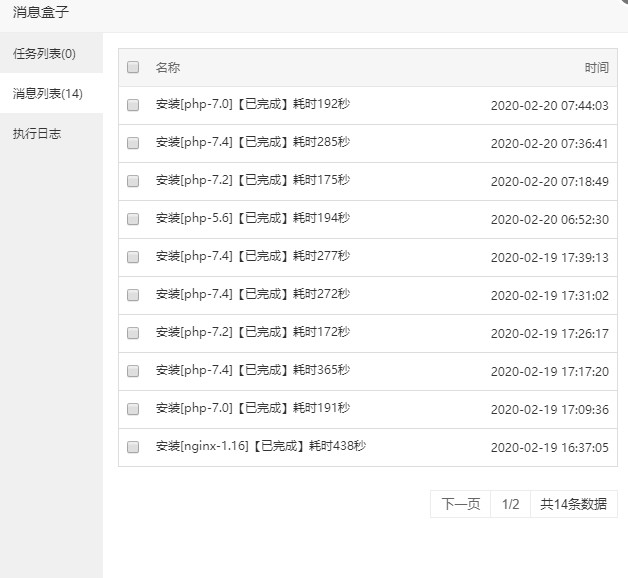628x578 pixels.
Task: Check the select-all checkbox in header
Action: pyautogui.click(x=133, y=68)
